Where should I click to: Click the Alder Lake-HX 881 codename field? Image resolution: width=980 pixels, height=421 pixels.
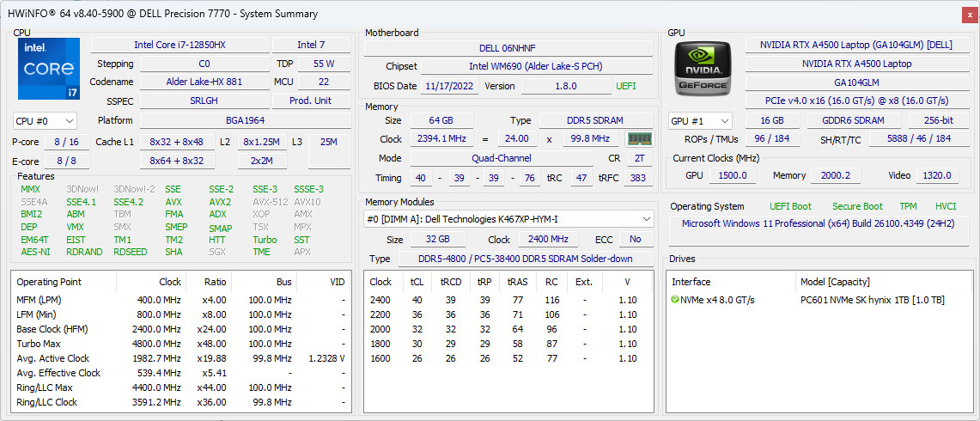coord(204,82)
